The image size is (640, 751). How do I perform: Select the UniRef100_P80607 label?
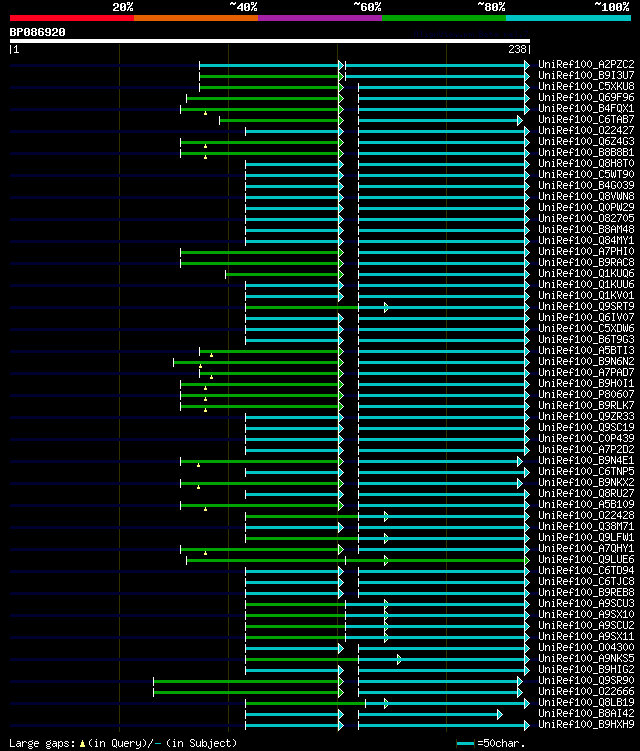pos(586,395)
